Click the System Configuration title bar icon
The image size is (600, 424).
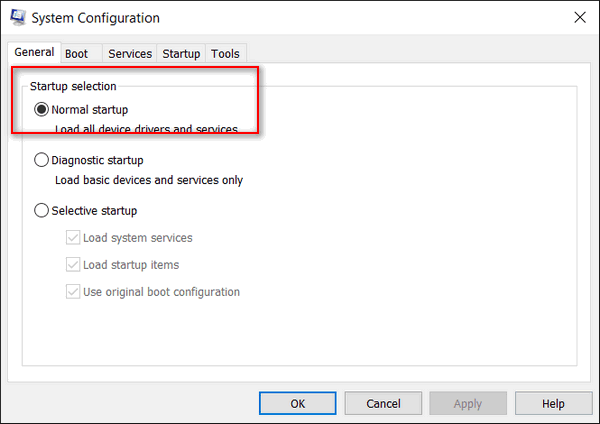[18, 17]
